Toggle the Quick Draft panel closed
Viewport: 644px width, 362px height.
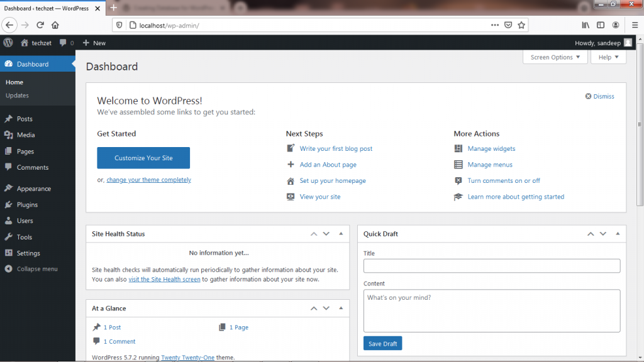click(x=618, y=234)
